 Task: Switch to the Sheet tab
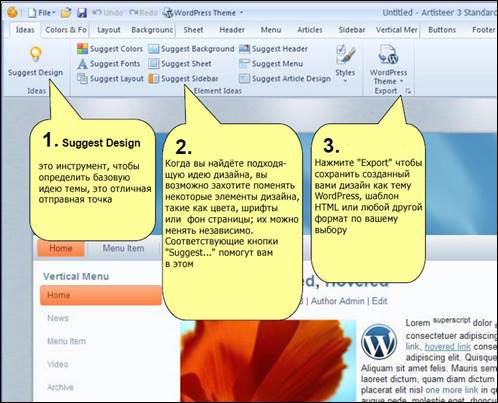point(193,30)
